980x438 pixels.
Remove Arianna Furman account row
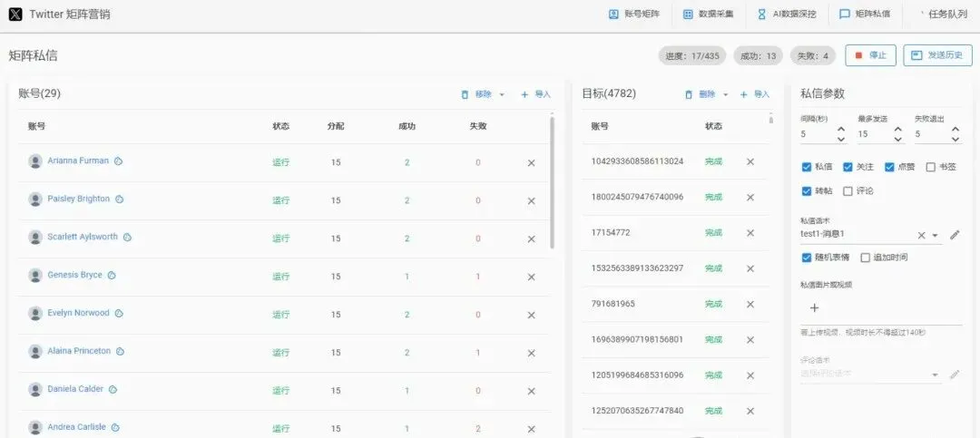(531, 162)
